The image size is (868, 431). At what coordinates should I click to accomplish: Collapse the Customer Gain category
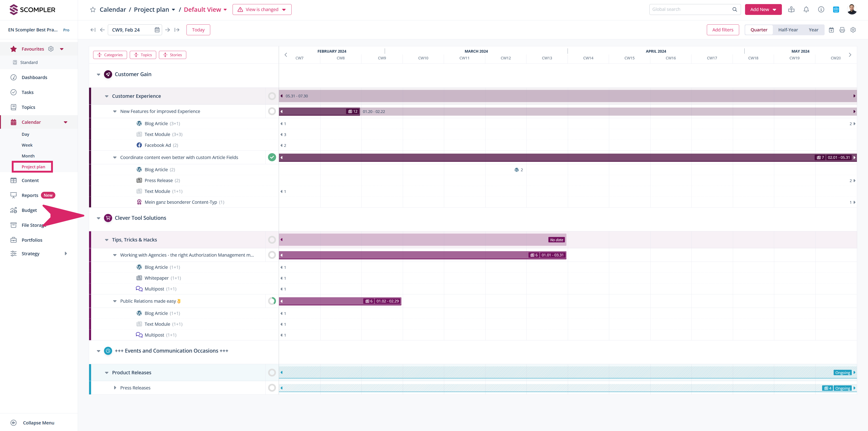98,74
